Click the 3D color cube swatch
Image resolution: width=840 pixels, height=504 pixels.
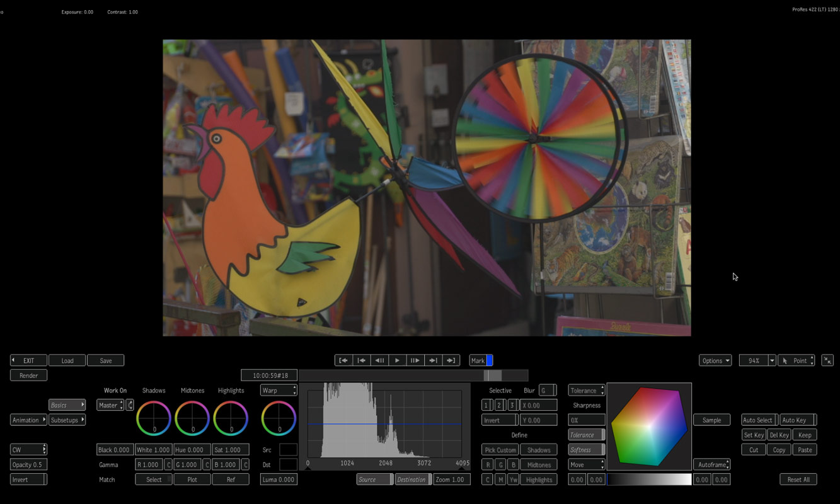(648, 426)
